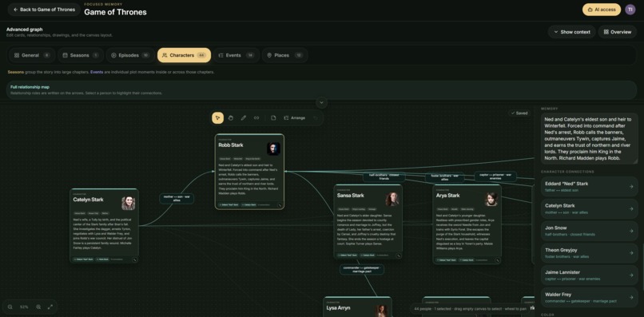
Task: Collapse the header with the chevron button
Action: (x=321, y=103)
